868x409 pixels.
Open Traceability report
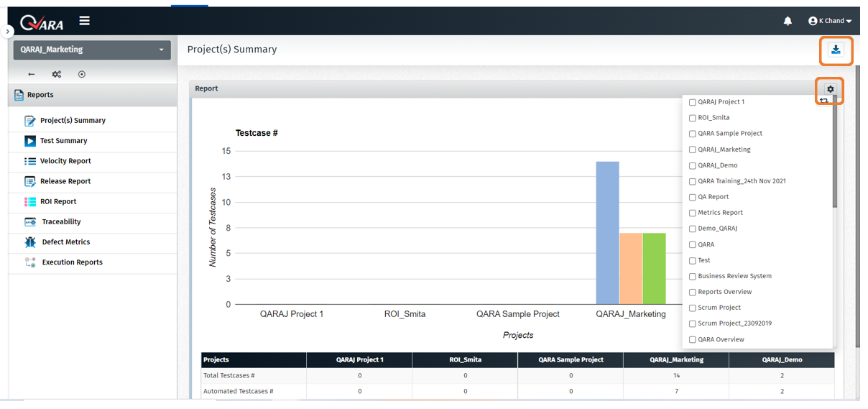pos(61,222)
